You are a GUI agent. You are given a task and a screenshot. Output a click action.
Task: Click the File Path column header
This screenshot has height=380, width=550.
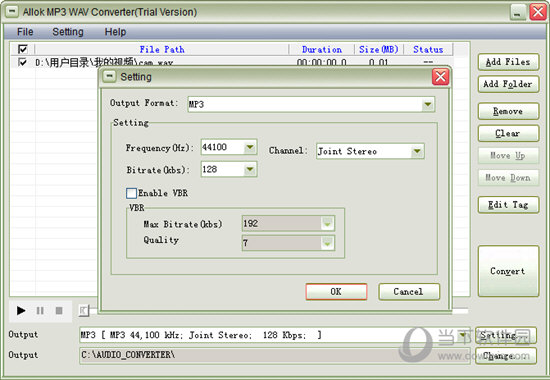[162, 49]
